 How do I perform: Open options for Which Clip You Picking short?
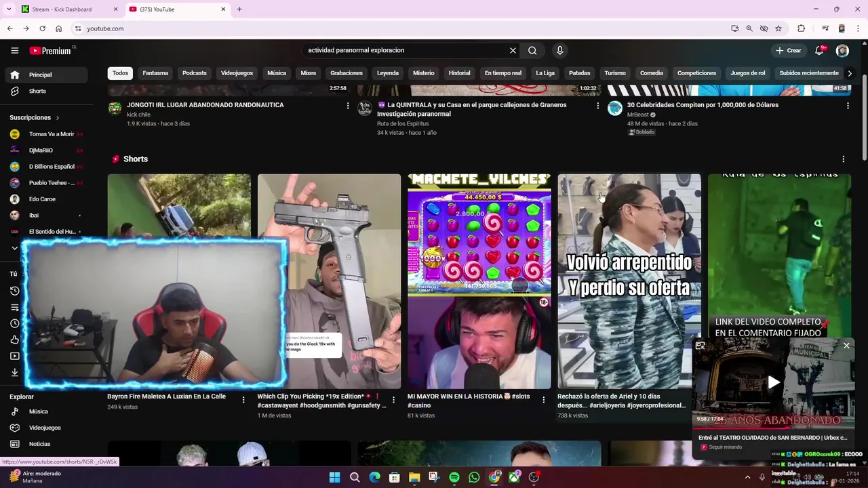click(x=393, y=400)
